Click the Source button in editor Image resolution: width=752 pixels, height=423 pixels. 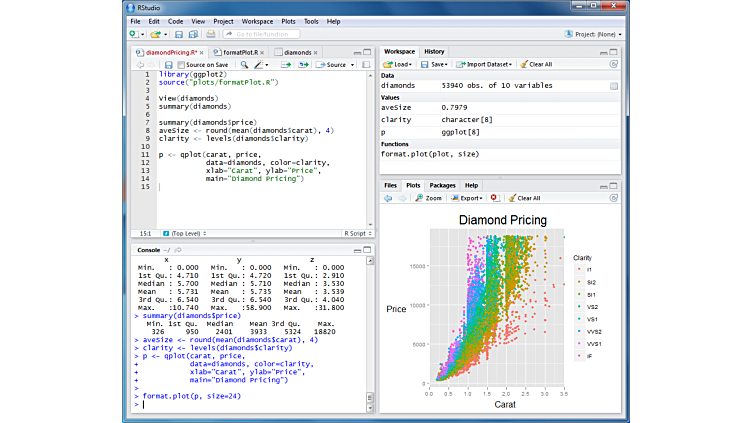[335, 65]
